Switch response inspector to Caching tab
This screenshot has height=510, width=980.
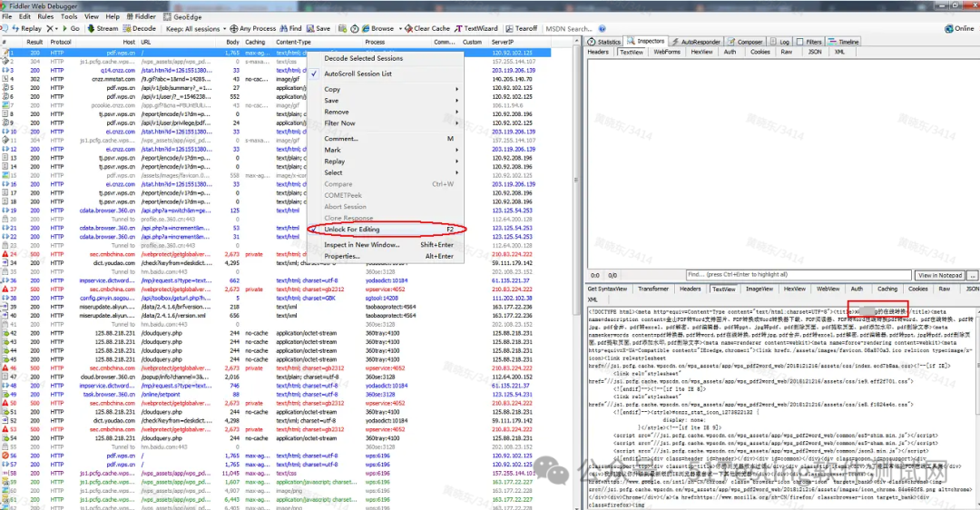coord(887,289)
